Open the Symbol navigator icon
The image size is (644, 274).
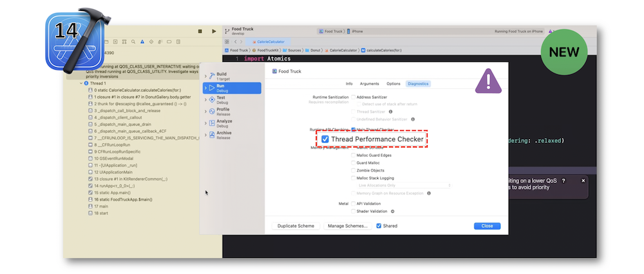pyautogui.click(x=124, y=41)
